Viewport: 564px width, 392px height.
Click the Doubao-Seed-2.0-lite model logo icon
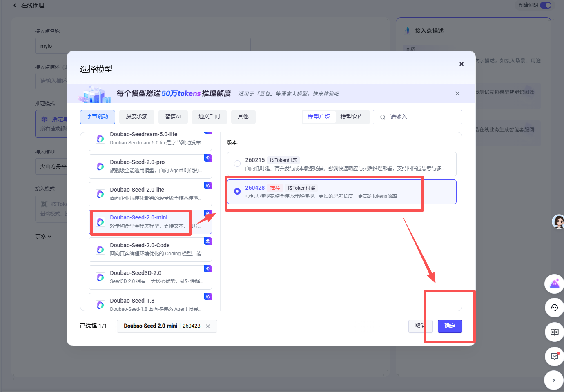tap(100, 194)
